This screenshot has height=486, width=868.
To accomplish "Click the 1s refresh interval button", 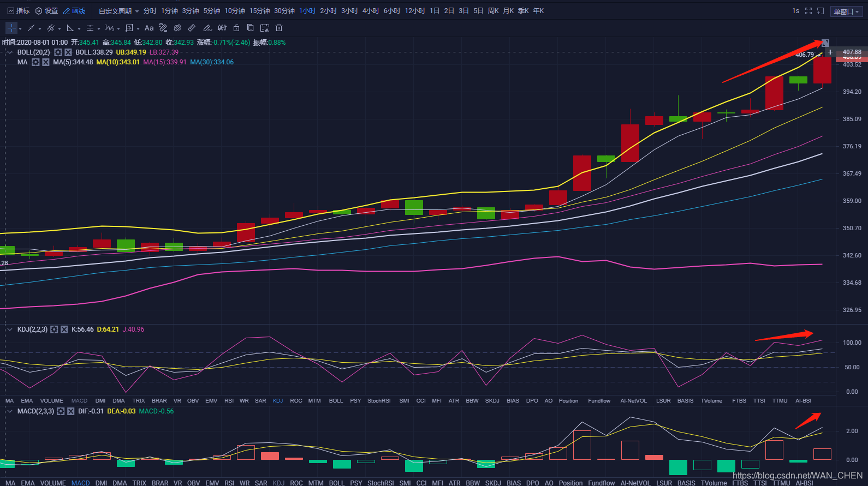I will pos(796,11).
